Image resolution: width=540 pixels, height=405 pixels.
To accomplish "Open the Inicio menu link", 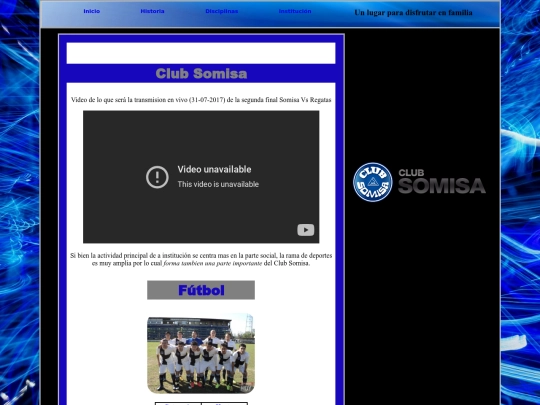I will 92,11.
